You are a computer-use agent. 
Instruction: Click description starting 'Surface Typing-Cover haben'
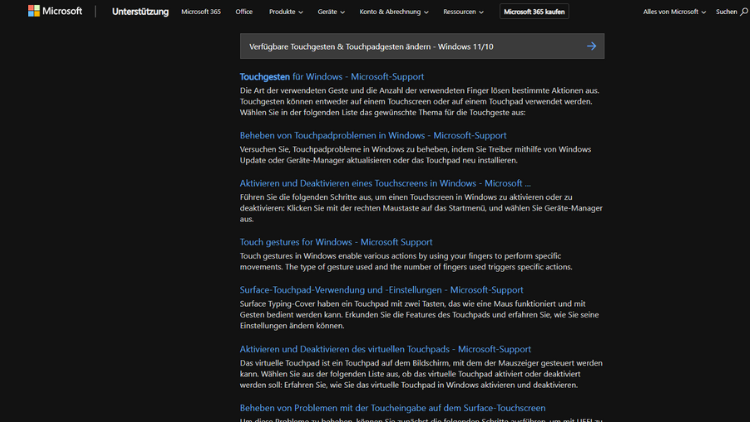click(x=419, y=315)
